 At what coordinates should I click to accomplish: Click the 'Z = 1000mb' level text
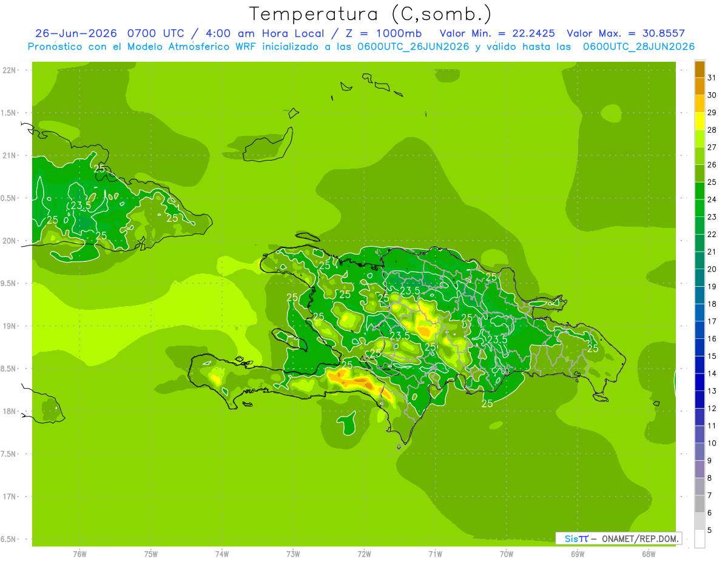(385, 33)
